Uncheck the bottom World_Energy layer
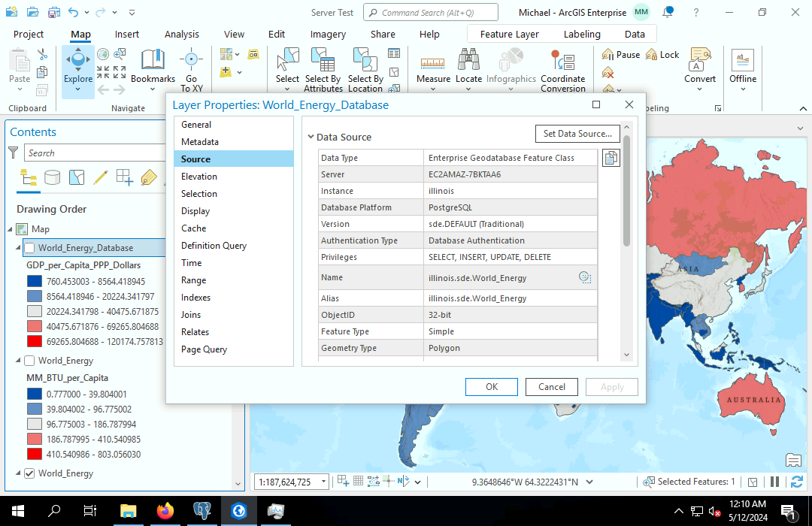The height and width of the screenshot is (526, 812). point(29,473)
